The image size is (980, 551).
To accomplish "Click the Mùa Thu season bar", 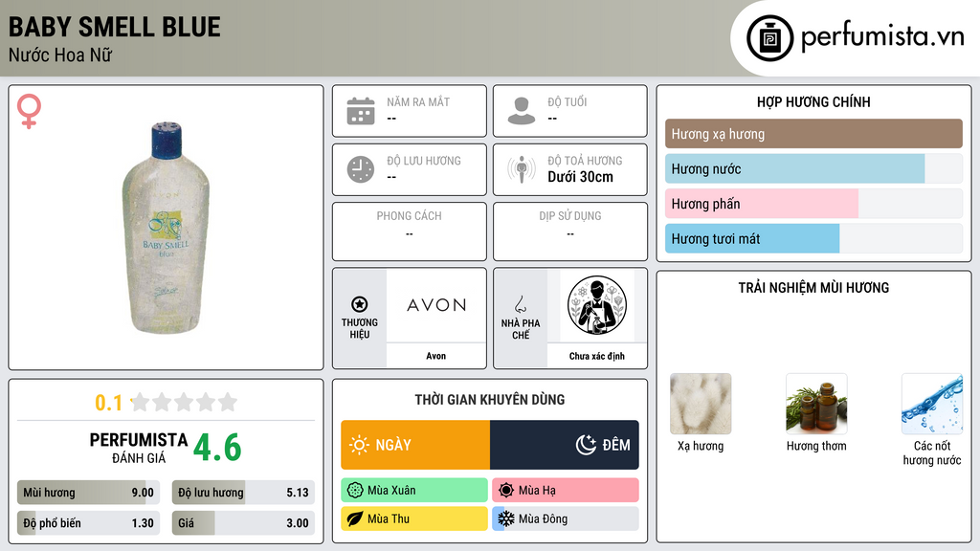I will click(414, 518).
